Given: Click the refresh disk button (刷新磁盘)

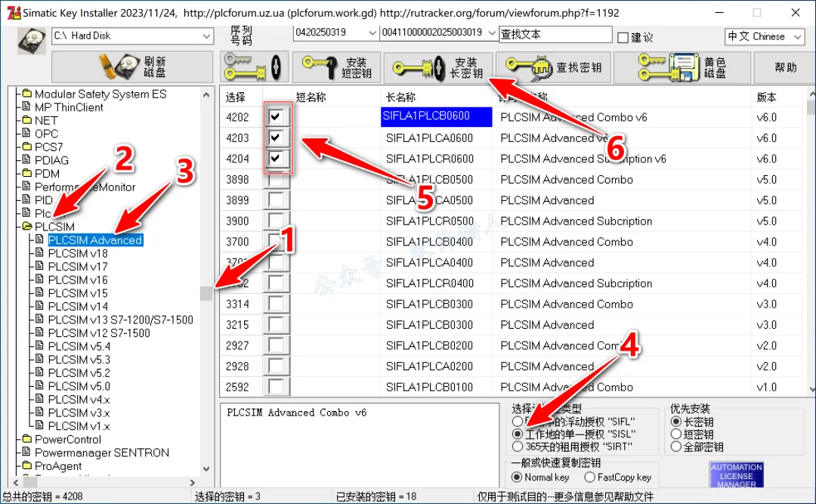Looking at the screenshot, I should 132,66.
